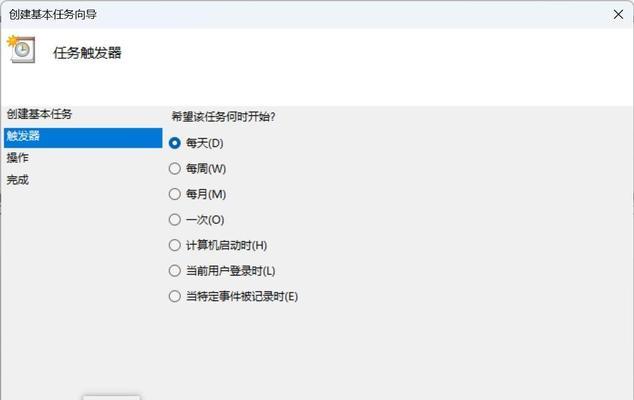Screen dimensions: 634x400
Task: Click the 一次(O) label text
Action: tap(205, 220)
